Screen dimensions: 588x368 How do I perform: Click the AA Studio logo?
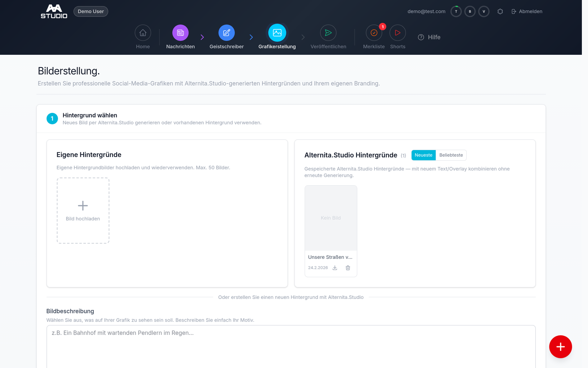click(x=54, y=11)
